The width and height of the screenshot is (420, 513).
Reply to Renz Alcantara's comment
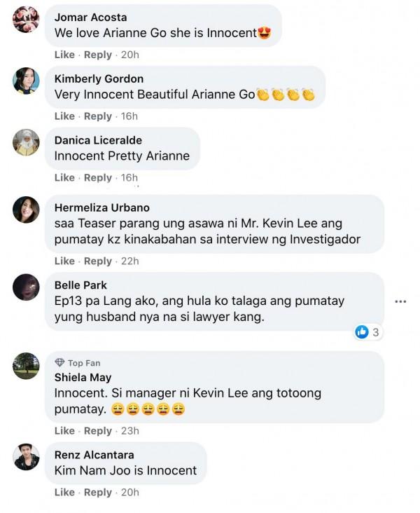click(x=98, y=493)
